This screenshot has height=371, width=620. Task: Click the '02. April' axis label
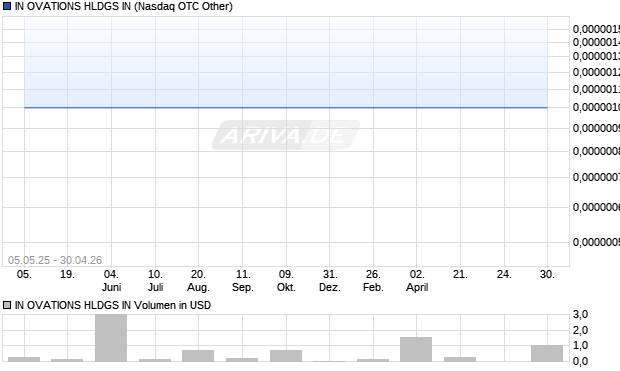coord(417,280)
